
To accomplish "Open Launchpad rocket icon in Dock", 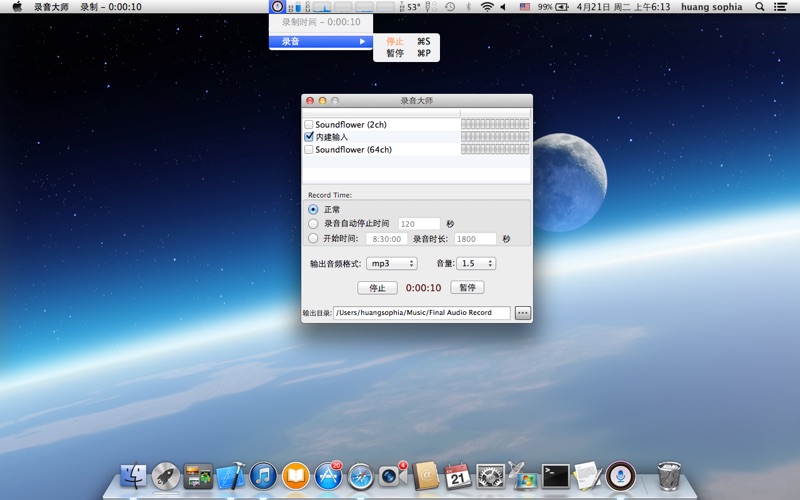I will click(x=165, y=476).
